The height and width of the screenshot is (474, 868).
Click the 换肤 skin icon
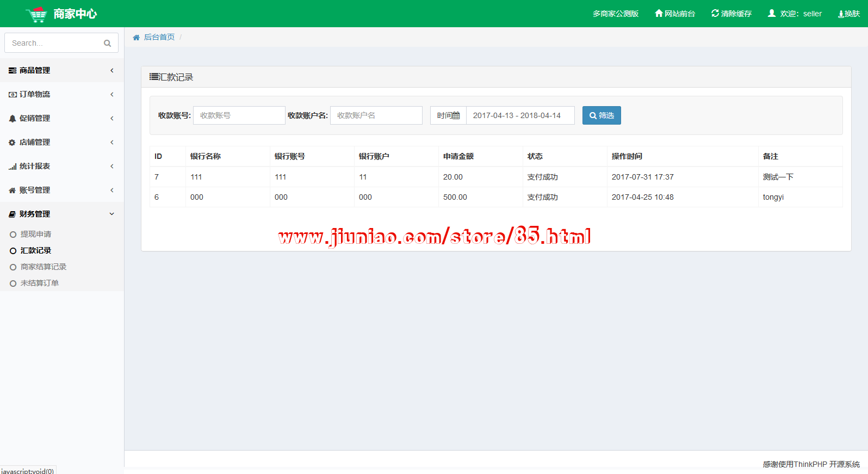[x=841, y=14]
